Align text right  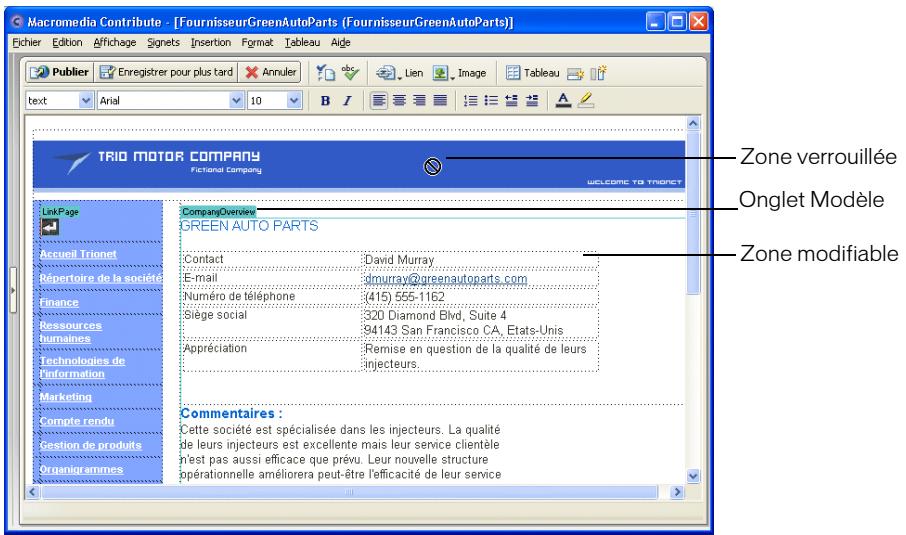pos(419,101)
